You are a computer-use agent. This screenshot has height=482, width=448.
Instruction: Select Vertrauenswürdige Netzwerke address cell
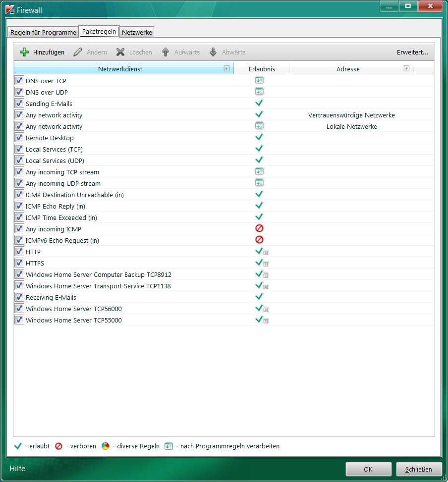click(x=351, y=115)
